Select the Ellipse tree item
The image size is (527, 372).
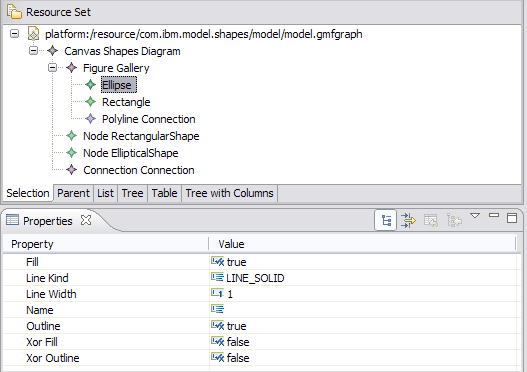tap(119, 85)
